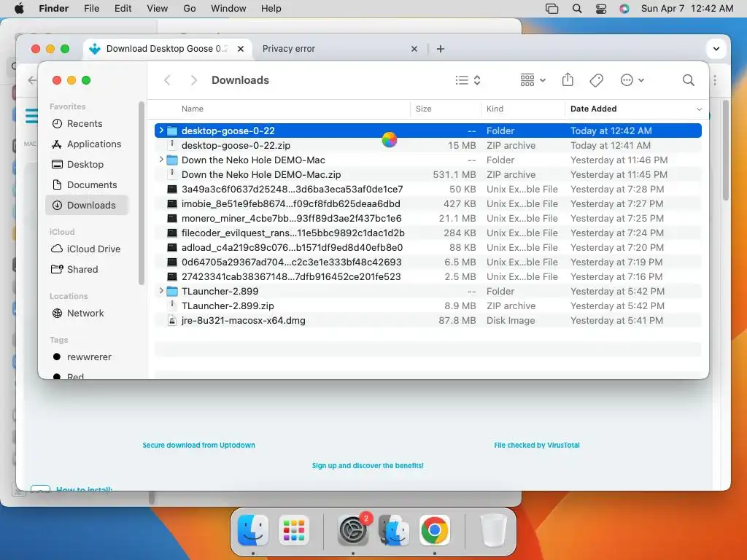Open Desktop in Finder sidebar

(87, 164)
